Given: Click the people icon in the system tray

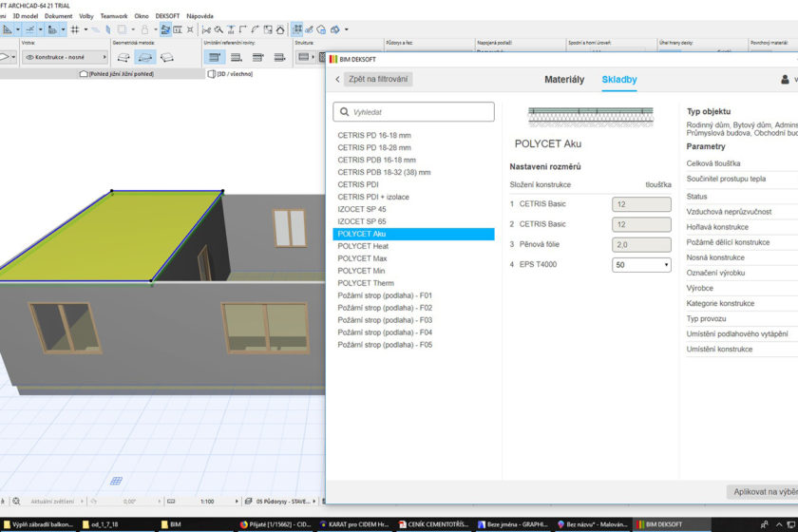Looking at the screenshot, I should [x=764, y=524].
